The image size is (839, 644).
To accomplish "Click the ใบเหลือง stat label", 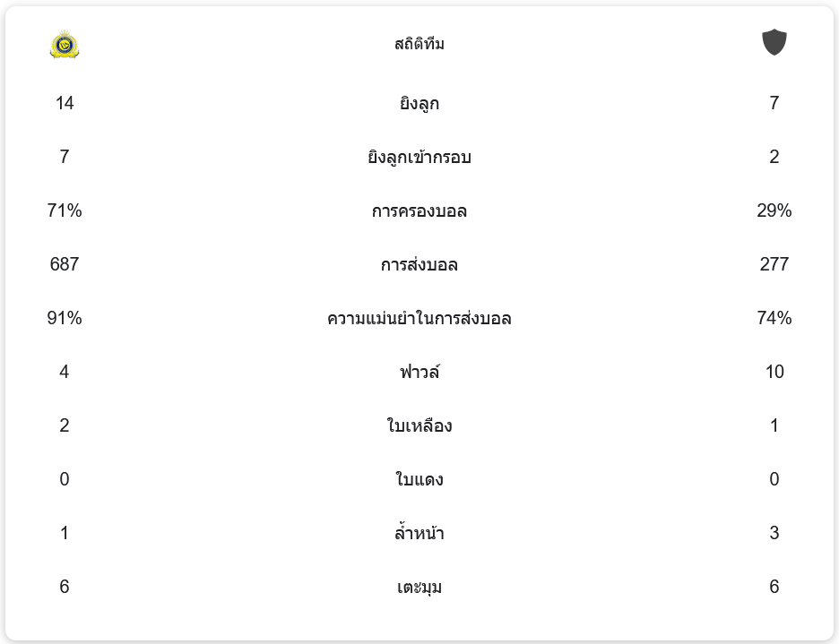I will coord(419,426).
